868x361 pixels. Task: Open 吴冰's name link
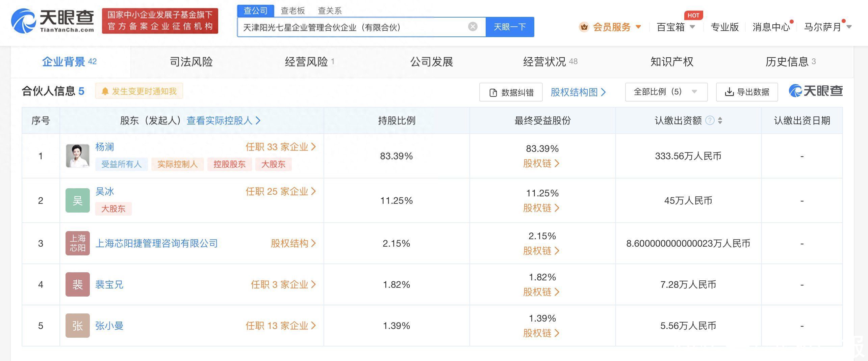(x=105, y=191)
